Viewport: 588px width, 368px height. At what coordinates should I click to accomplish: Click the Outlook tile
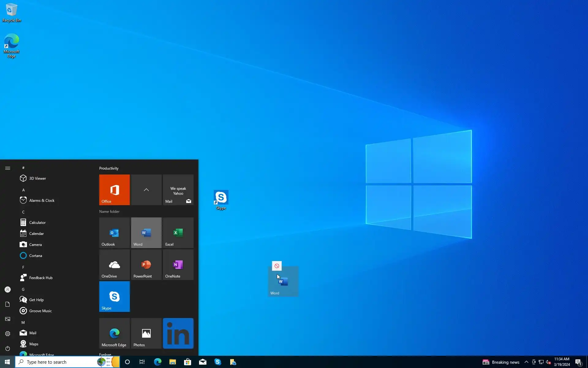(114, 233)
